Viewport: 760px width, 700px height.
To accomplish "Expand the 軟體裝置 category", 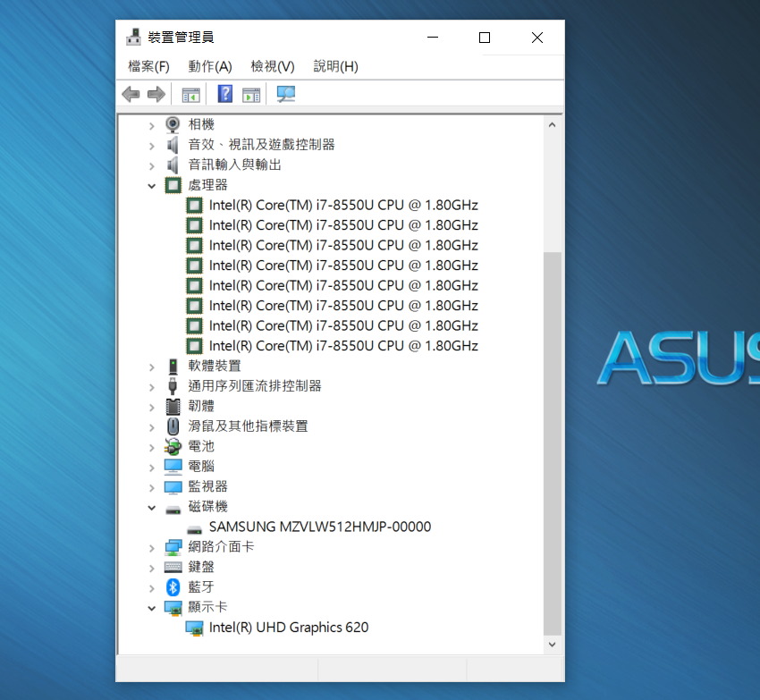I will [152, 367].
